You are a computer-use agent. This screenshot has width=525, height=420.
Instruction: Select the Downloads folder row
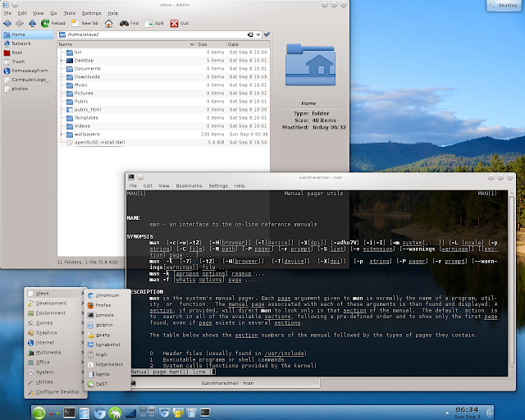163,76
